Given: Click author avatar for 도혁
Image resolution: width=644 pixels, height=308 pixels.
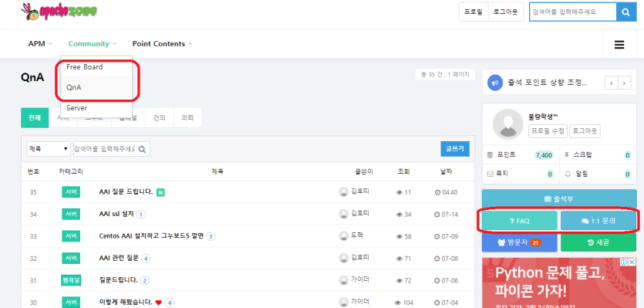Looking at the screenshot, I should [343, 236].
